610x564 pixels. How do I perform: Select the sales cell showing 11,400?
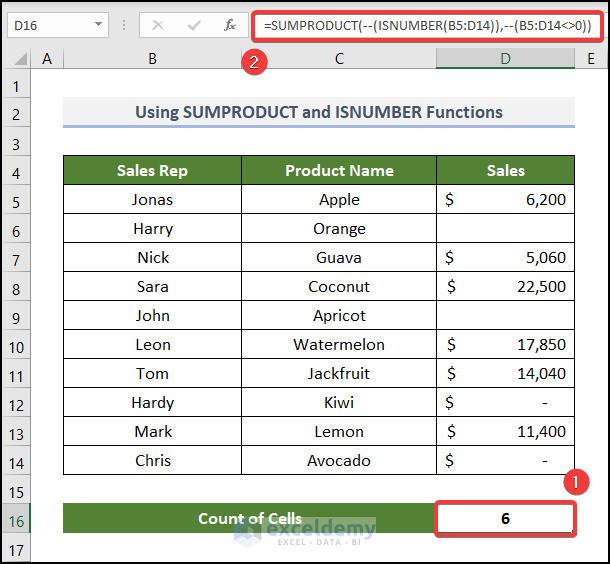click(x=505, y=432)
